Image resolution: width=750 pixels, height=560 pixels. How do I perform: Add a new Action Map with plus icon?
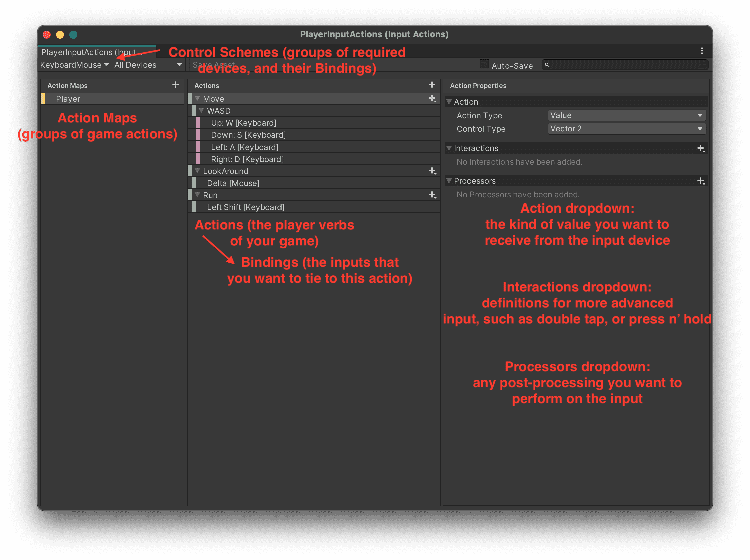[175, 85]
